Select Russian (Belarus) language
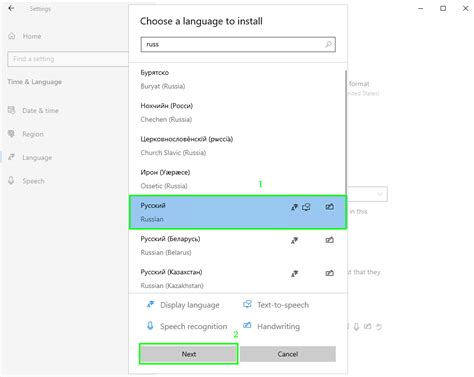 (x=237, y=246)
